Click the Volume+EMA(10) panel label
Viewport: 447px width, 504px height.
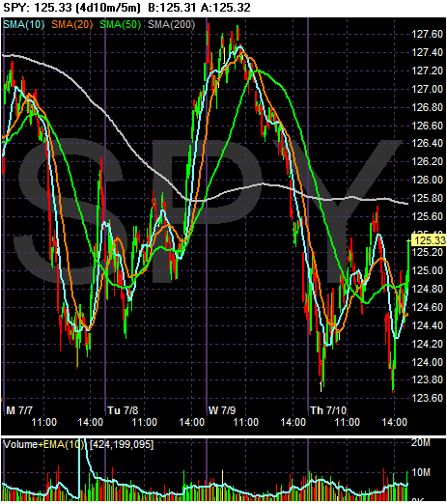(x=43, y=444)
